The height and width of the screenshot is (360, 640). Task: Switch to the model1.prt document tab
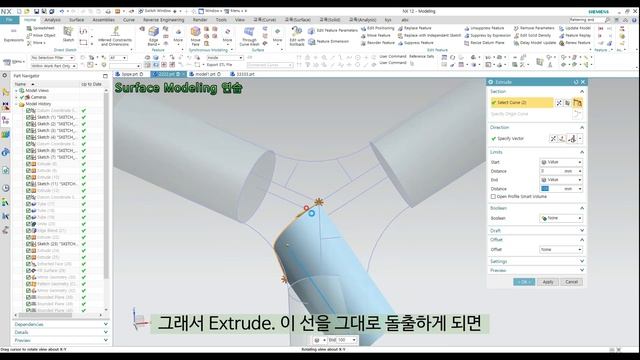205,74
